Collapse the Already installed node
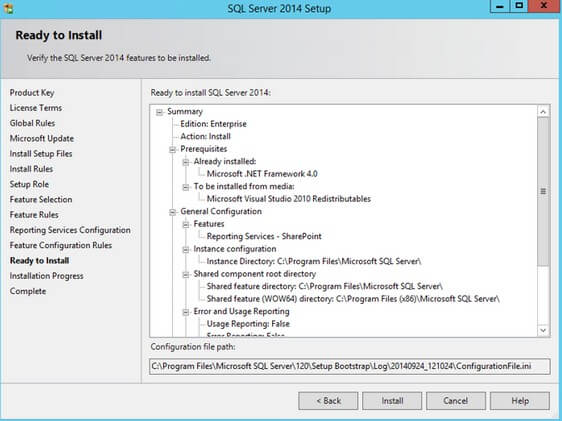This screenshot has width=562, height=421. (x=186, y=162)
